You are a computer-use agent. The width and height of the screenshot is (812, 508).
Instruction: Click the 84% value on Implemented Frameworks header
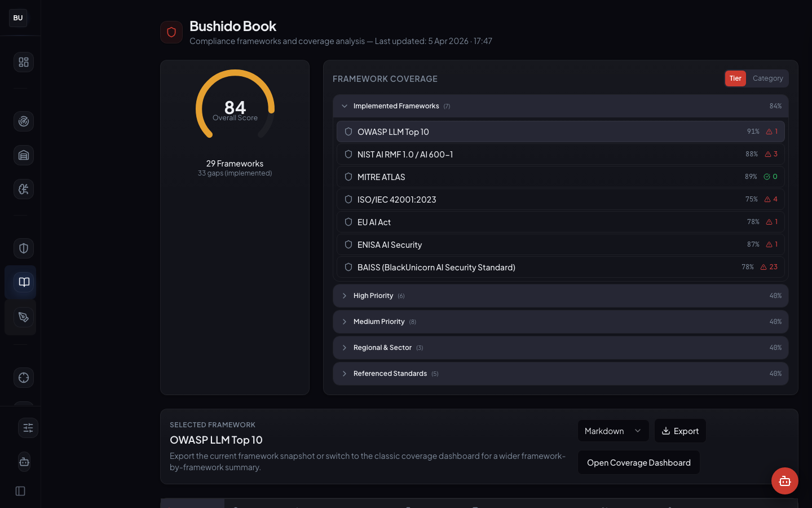775,106
